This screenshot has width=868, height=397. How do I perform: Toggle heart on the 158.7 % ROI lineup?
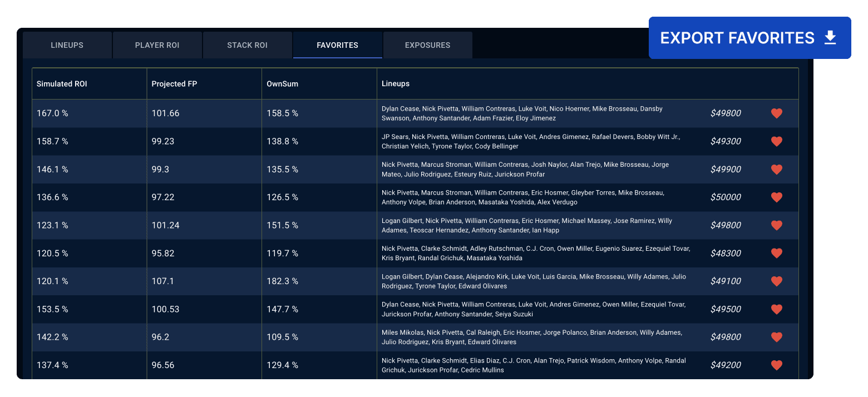pyautogui.click(x=777, y=141)
